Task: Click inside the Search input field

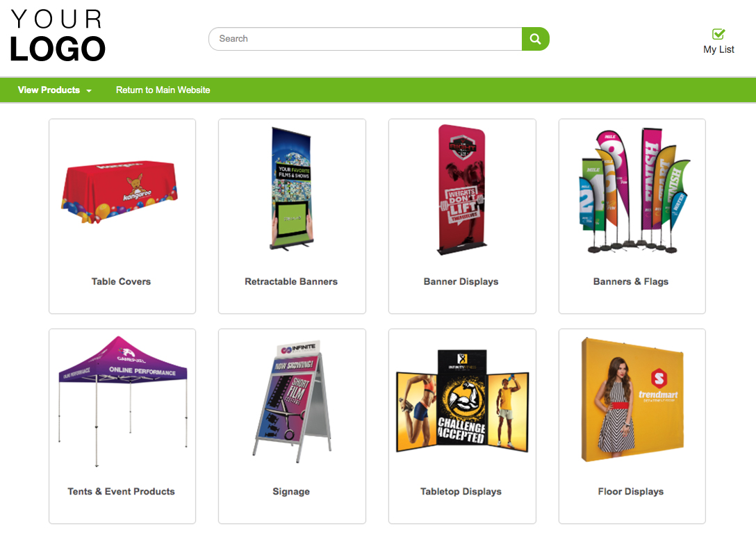Action: tap(365, 39)
